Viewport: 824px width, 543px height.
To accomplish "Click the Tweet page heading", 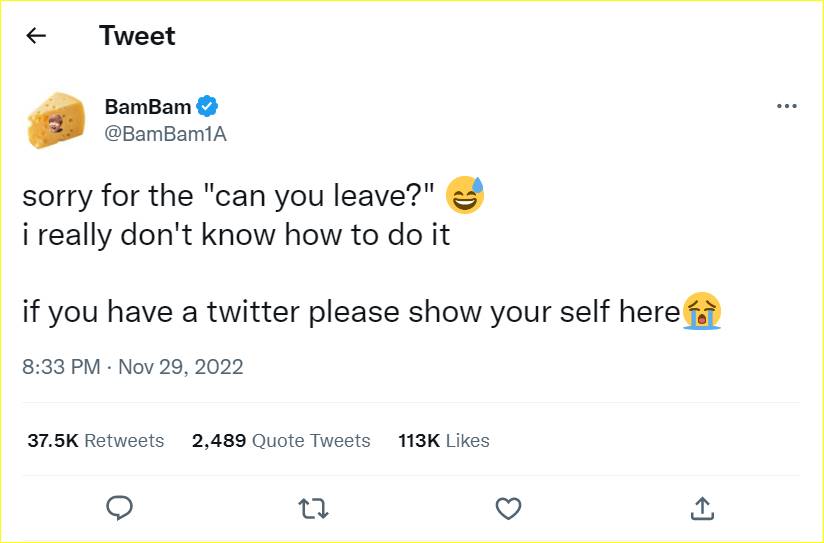I will coord(137,36).
